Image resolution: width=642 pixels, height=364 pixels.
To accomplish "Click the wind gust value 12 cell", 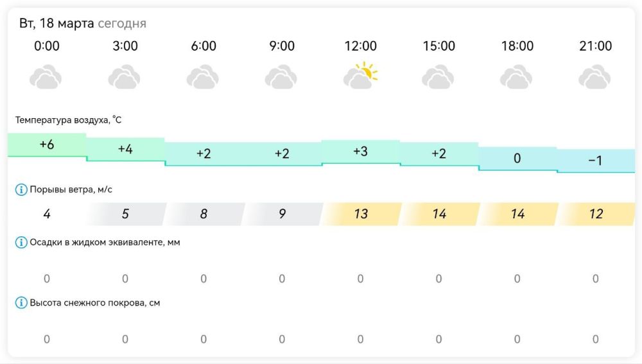I will (x=596, y=214).
